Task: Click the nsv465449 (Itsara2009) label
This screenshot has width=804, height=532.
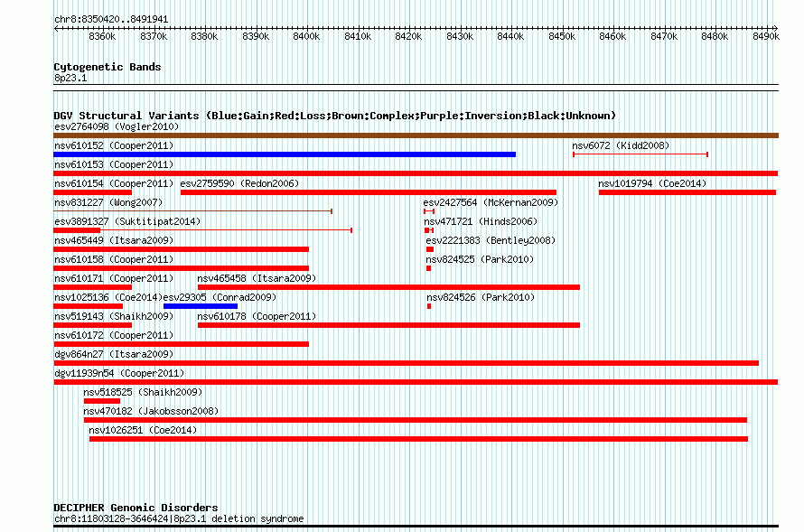Action: click(114, 240)
